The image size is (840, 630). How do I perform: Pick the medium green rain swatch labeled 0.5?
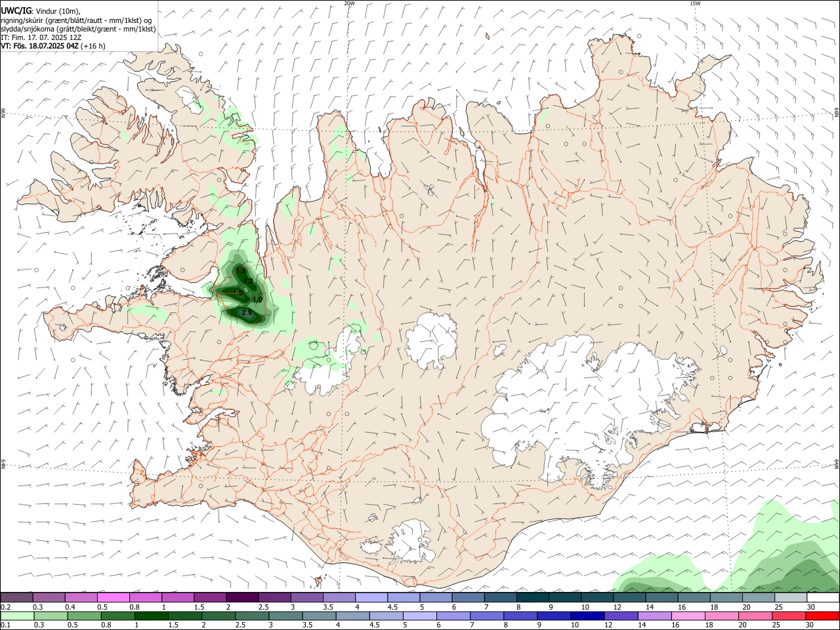pyautogui.click(x=85, y=616)
